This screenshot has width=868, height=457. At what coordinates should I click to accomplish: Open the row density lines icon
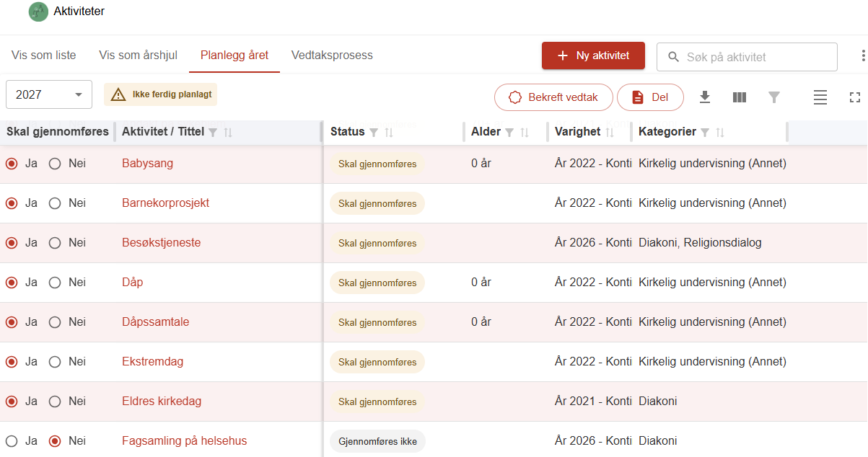820,97
